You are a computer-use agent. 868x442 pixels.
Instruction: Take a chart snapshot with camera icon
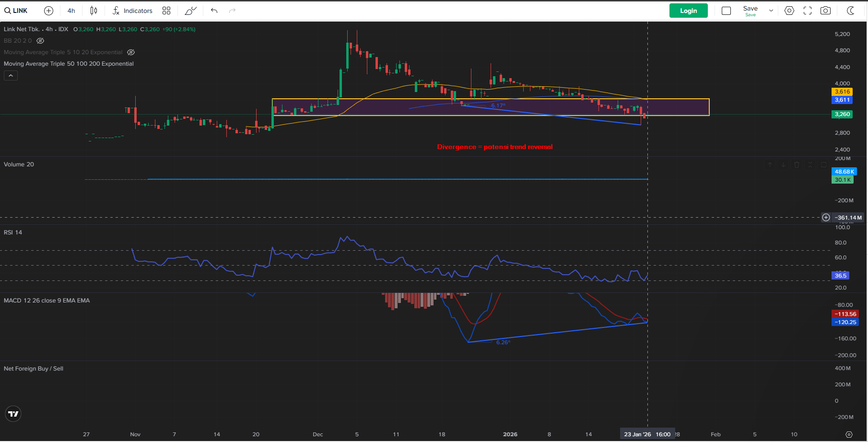[x=825, y=11]
